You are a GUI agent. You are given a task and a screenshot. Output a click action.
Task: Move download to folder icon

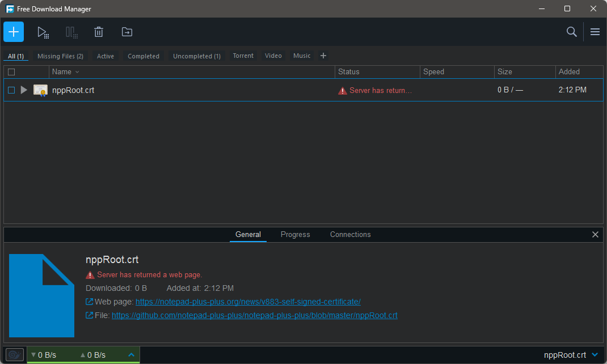point(127,32)
